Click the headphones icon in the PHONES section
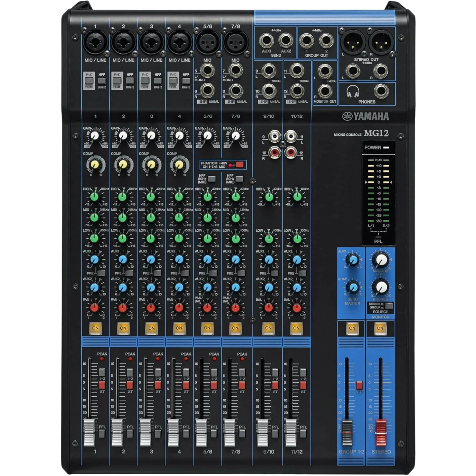 tap(353, 92)
